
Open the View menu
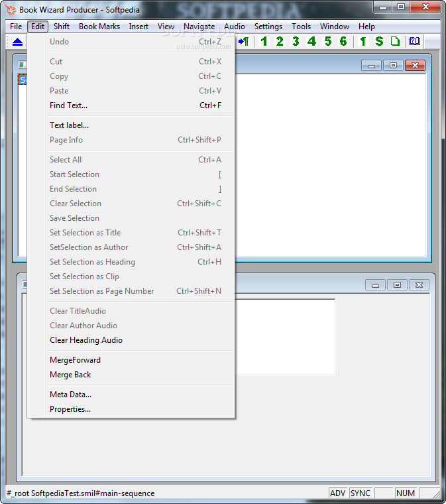point(166,27)
